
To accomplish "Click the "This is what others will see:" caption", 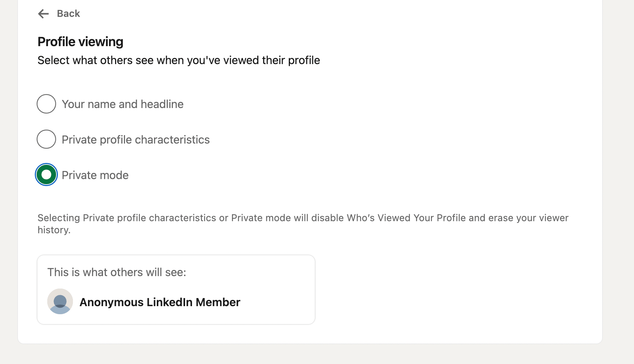I will (117, 272).
